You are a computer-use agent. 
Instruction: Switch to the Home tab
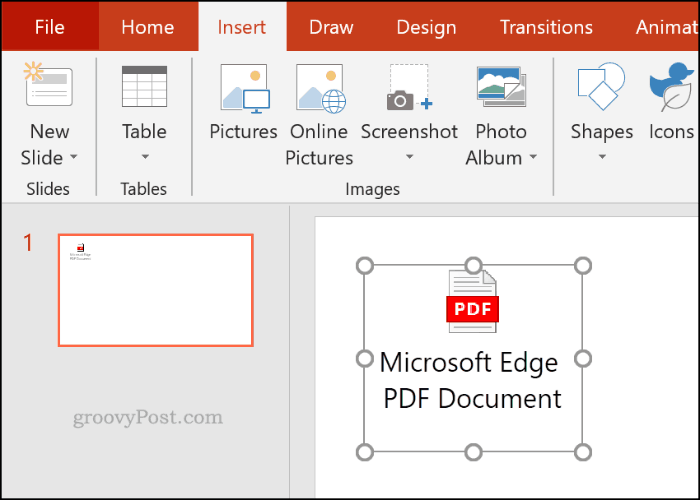click(147, 27)
